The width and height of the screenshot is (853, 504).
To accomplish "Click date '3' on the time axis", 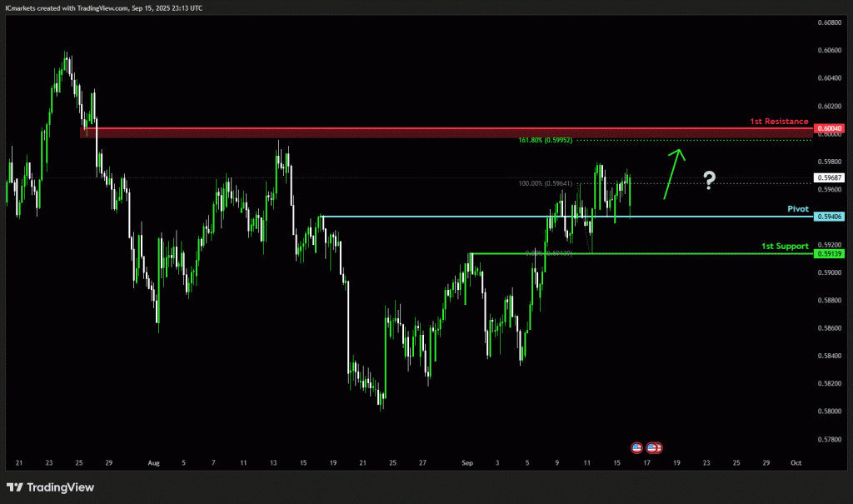I will 497,463.
